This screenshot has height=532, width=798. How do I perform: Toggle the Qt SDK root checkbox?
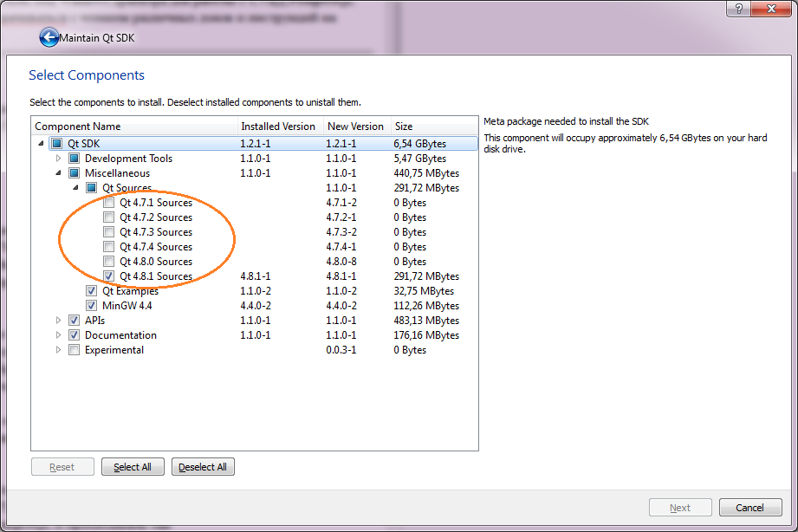[x=57, y=144]
